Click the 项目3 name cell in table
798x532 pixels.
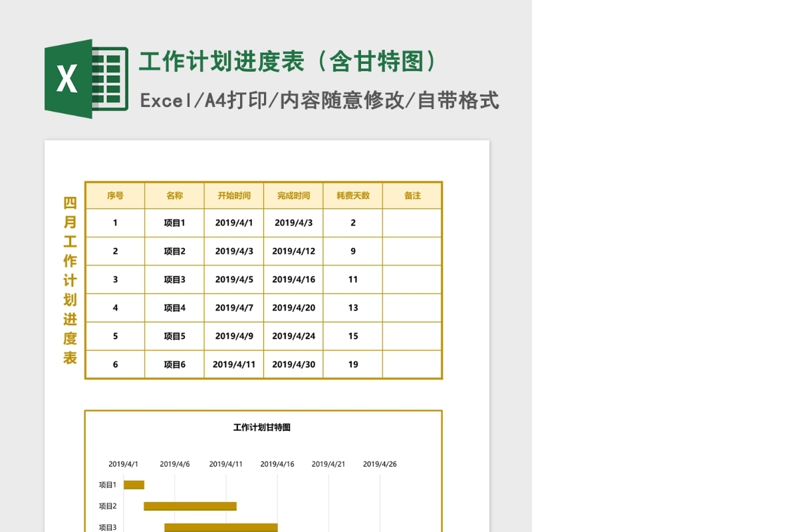click(x=174, y=279)
